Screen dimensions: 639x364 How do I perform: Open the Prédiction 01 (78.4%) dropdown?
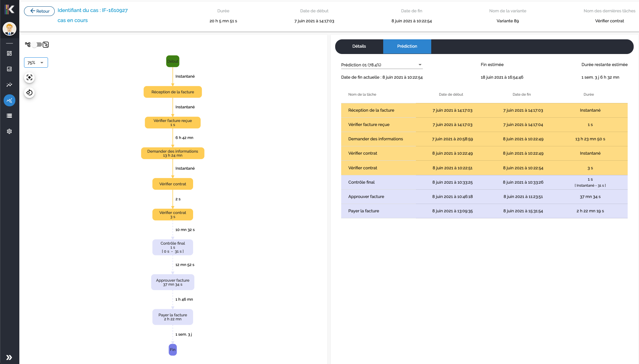click(x=382, y=65)
